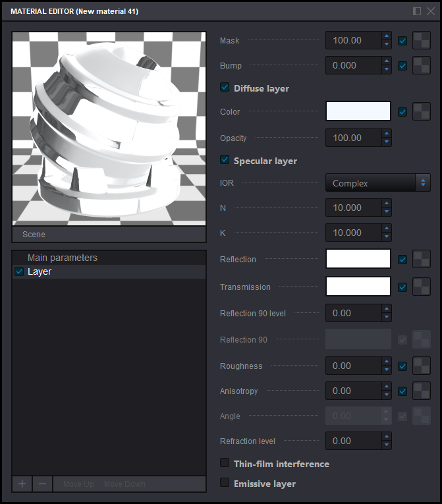Enable the Emissive layer checkbox
This screenshot has height=504, width=442.
(x=225, y=483)
